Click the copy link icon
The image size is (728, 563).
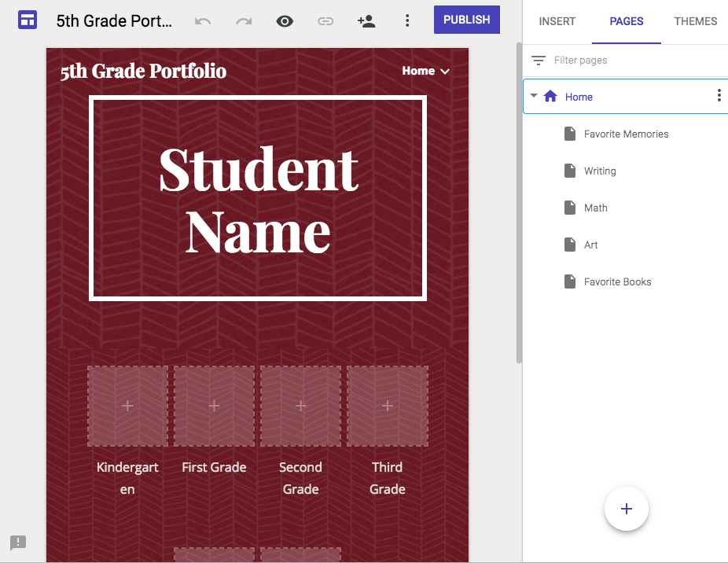click(x=325, y=21)
